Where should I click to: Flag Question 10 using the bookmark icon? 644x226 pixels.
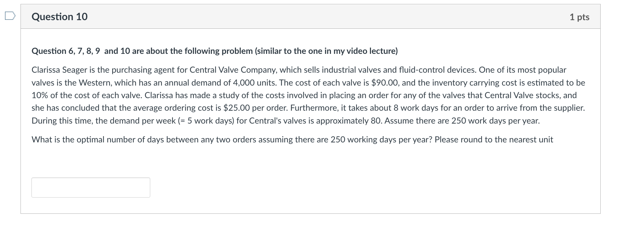coord(10,16)
